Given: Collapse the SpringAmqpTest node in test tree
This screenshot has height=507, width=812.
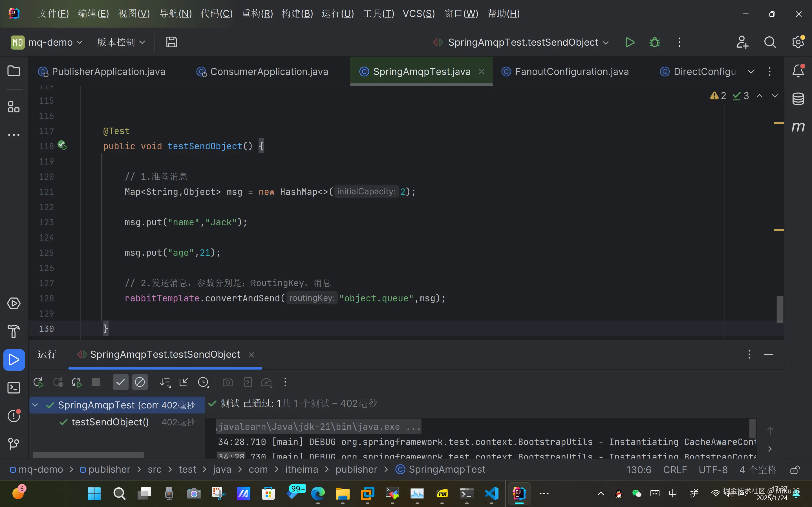Looking at the screenshot, I should (35, 405).
